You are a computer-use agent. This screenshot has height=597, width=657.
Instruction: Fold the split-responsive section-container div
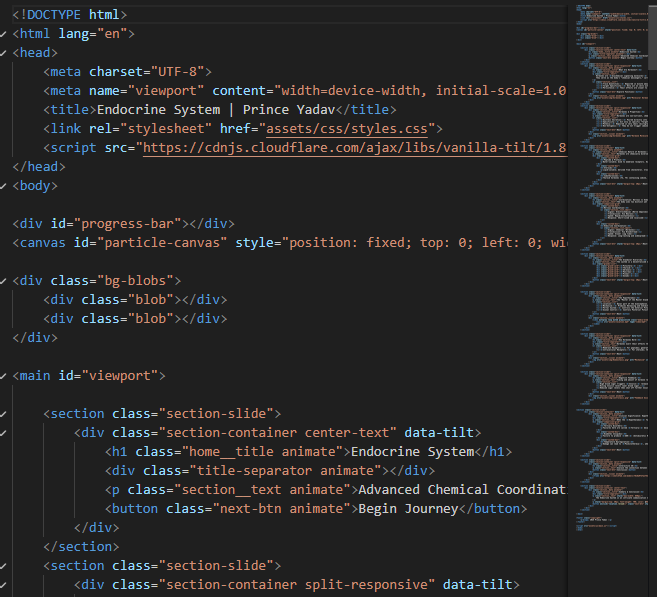4,585
